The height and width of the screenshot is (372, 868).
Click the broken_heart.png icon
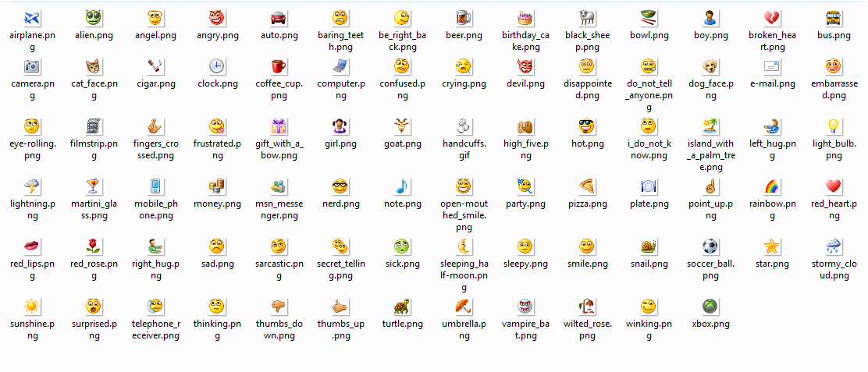tap(772, 19)
